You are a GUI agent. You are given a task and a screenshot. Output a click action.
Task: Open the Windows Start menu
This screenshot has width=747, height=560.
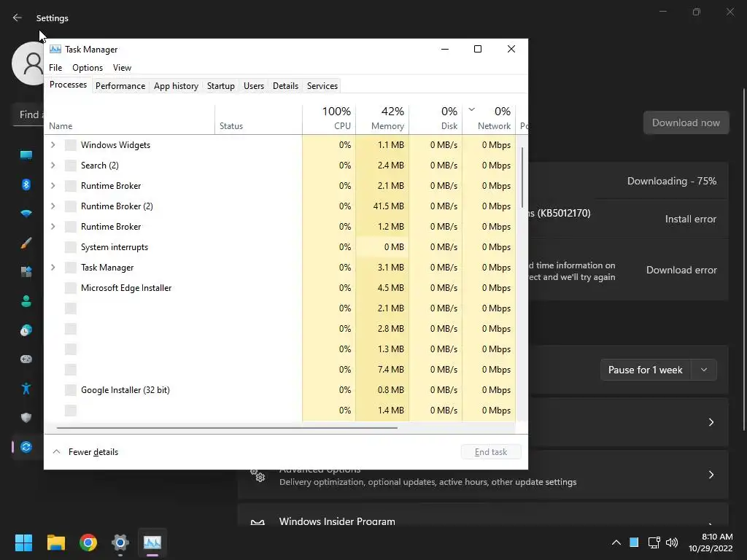pyautogui.click(x=23, y=542)
